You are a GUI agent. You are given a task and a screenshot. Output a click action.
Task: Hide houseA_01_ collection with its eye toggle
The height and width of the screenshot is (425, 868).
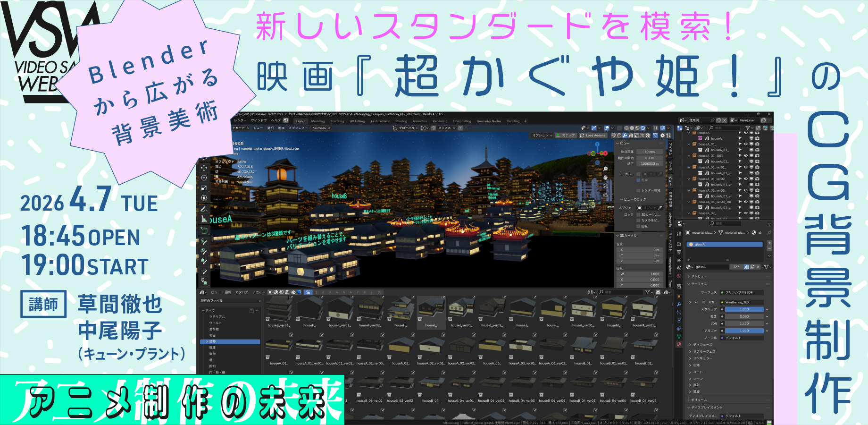(745, 144)
